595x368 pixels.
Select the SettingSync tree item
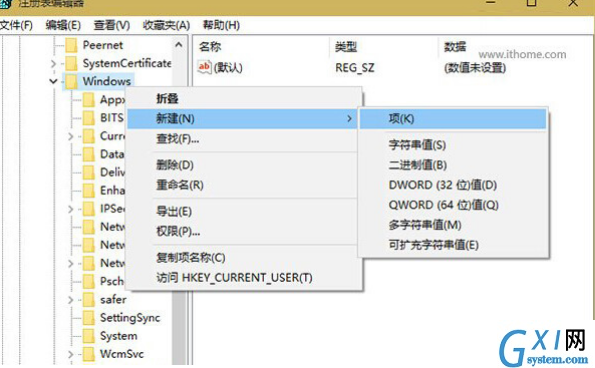tap(130, 318)
